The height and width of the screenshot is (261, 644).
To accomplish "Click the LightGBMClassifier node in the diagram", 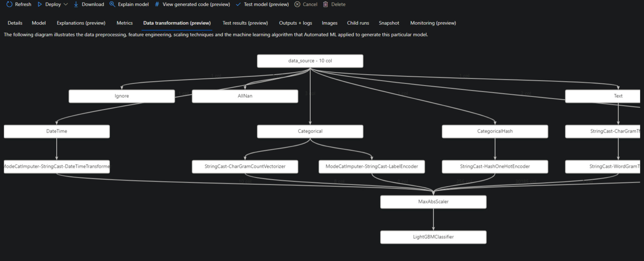I will [433, 237].
